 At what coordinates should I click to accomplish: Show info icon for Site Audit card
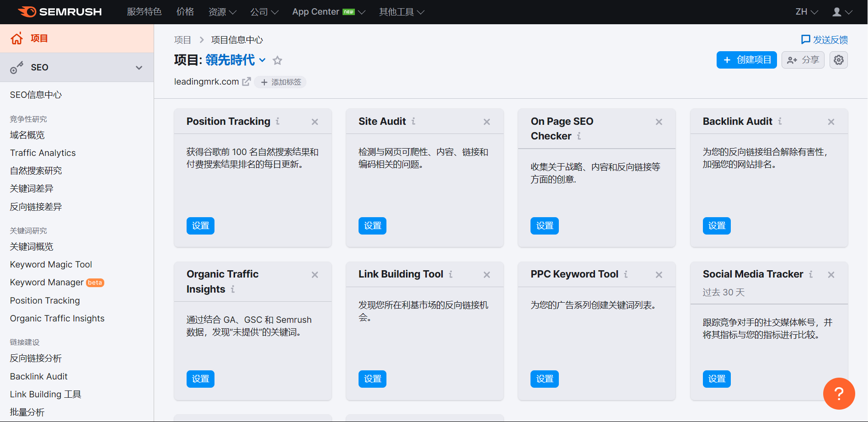pos(413,121)
